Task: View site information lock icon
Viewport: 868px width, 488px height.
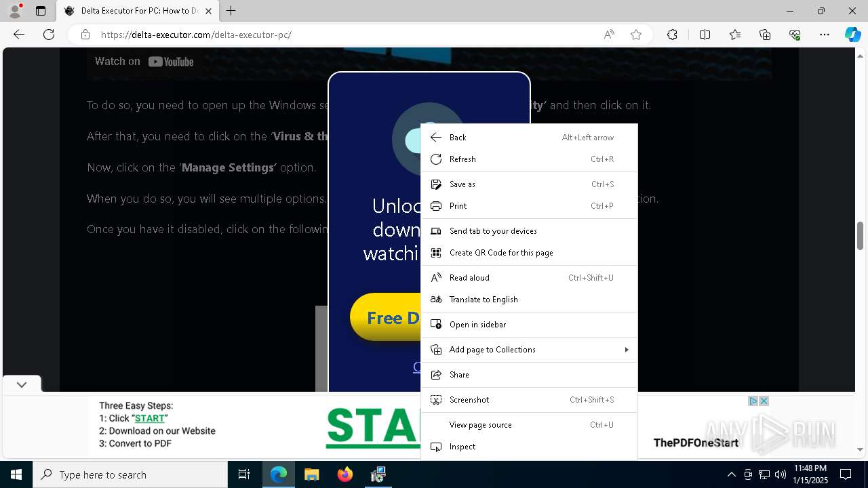Action: click(x=85, y=35)
